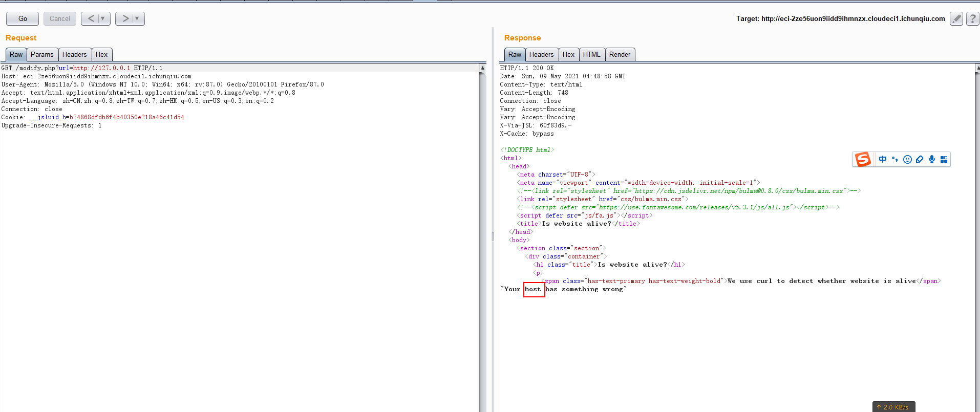Click the Go button to send request
This screenshot has width=980, height=412.
pos(23,19)
